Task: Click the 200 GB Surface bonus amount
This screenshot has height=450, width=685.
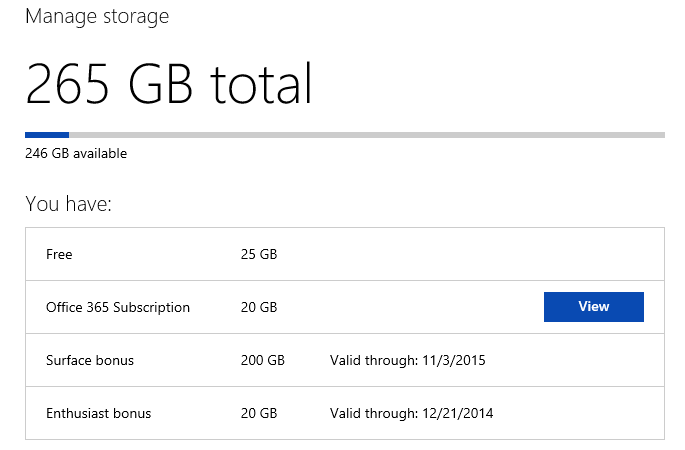Action: [263, 360]
